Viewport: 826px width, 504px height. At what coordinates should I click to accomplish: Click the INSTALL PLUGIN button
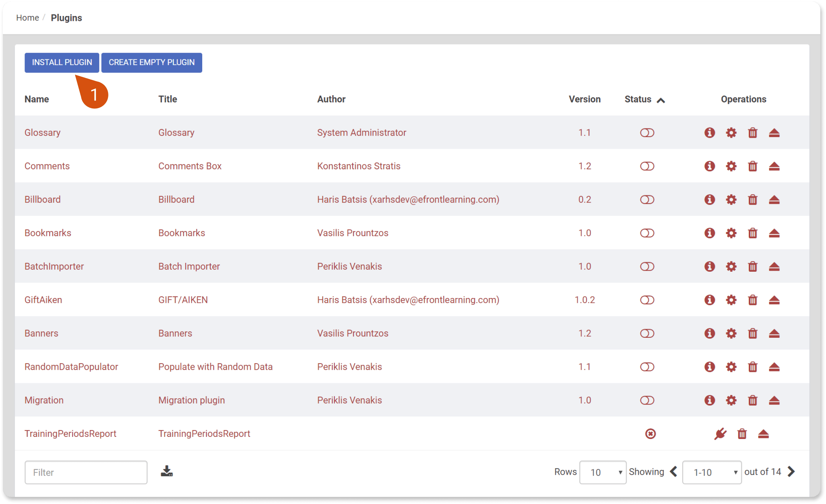[62, 63]
